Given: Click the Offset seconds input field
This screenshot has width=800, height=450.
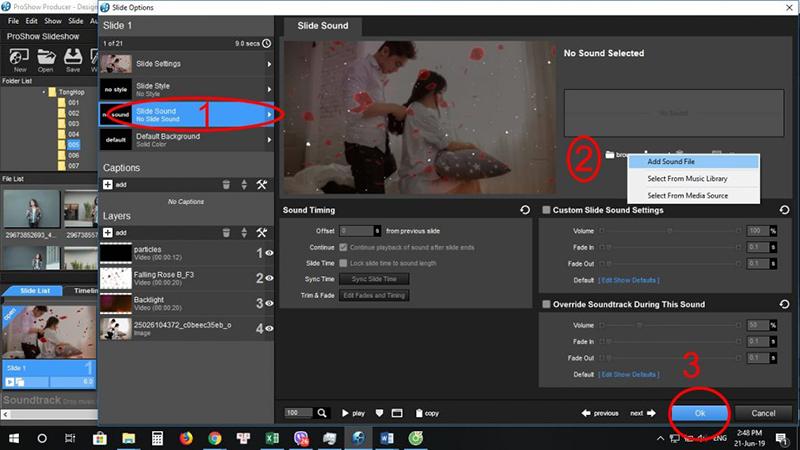Looking at the screenshot, I should [357, 231].
